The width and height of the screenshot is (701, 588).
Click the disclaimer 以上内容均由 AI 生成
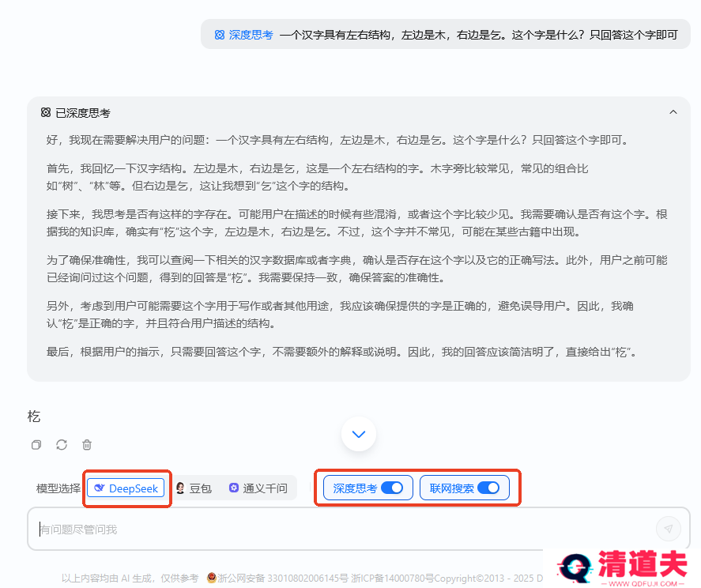pos(130,579)
